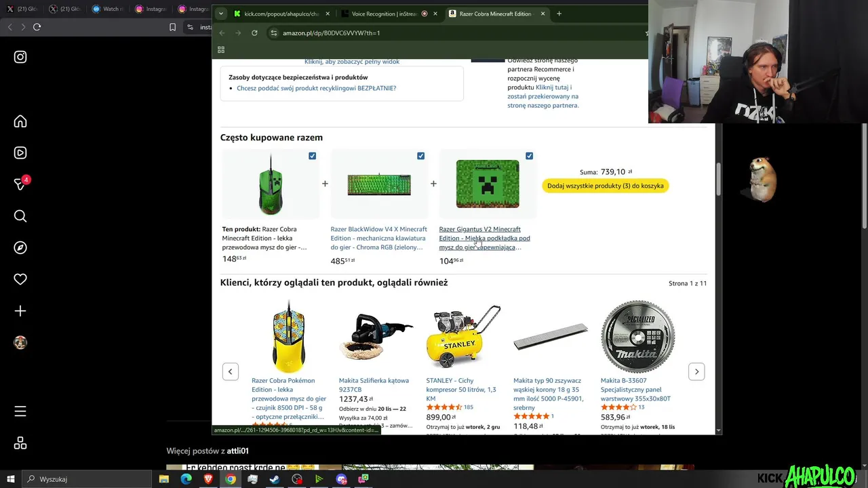Open Instagram notifications heart icon
Image resolution: width=868 pixels, height=488 pixels.
[20, 279]
